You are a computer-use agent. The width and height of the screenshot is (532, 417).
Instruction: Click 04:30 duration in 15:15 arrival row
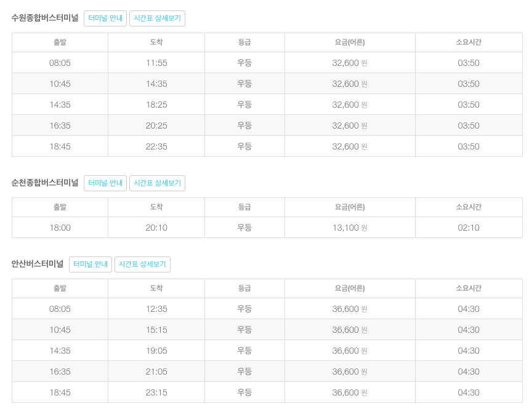469,330
